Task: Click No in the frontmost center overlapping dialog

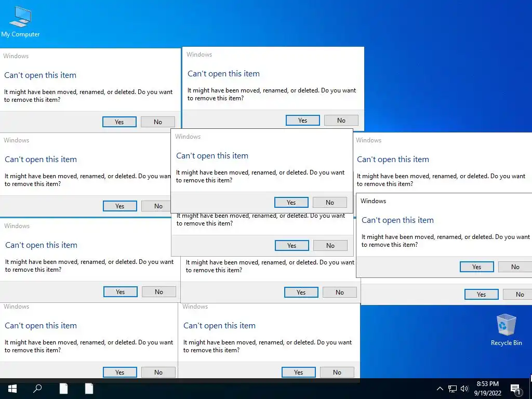Action: point(330,202)
